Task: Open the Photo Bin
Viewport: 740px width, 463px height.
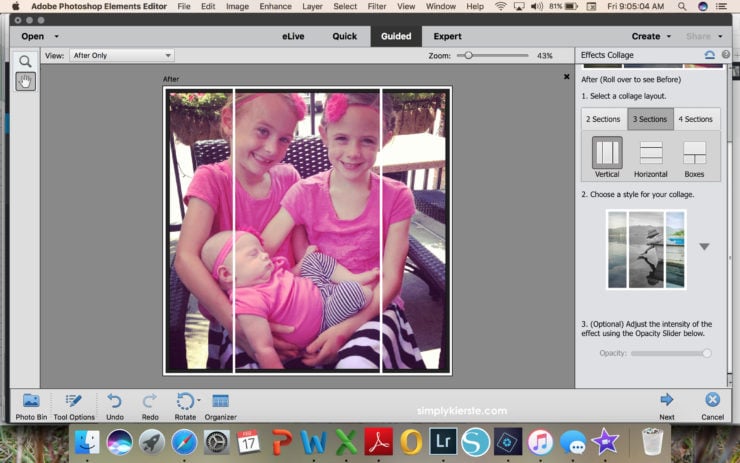Action: tap(30, 401)
